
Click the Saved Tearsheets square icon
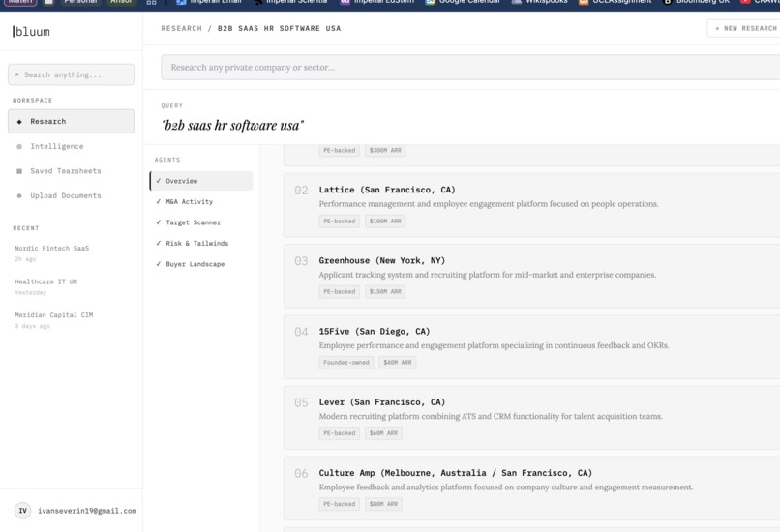point(19,171)
